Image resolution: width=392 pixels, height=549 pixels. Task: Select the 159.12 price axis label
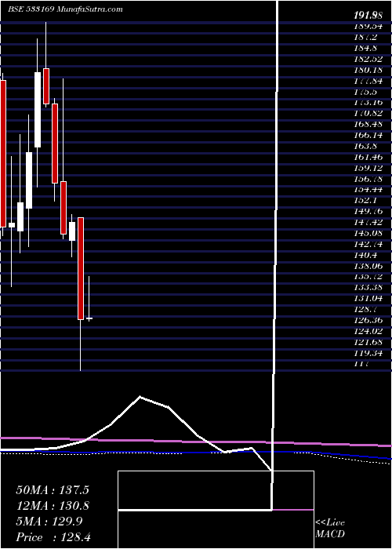point(368,168)
